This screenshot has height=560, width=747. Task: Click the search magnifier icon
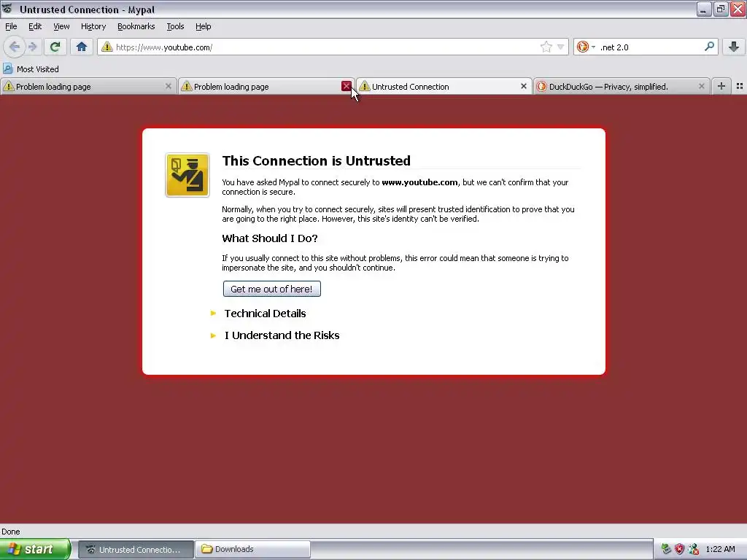(x=709, y=46)
